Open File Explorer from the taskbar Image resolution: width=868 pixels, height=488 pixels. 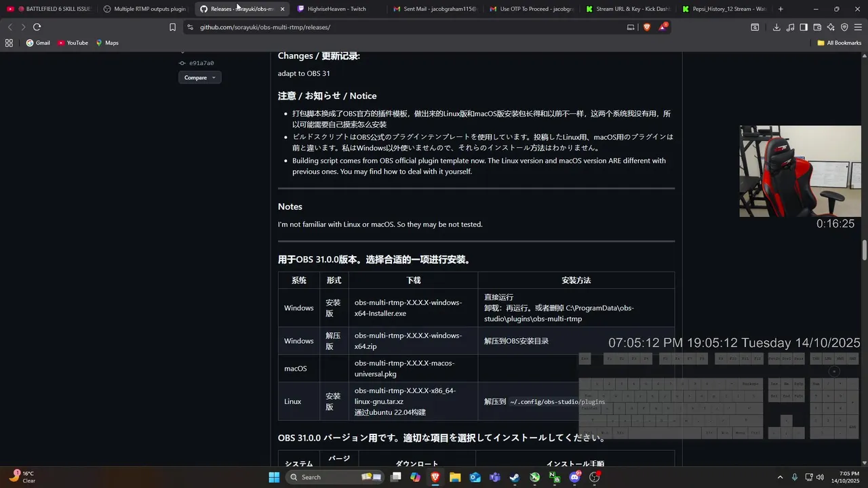point(455,477)
